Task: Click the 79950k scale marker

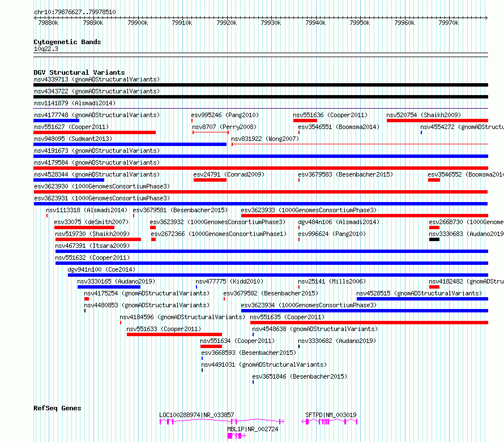Action: [x=360, y=23]
